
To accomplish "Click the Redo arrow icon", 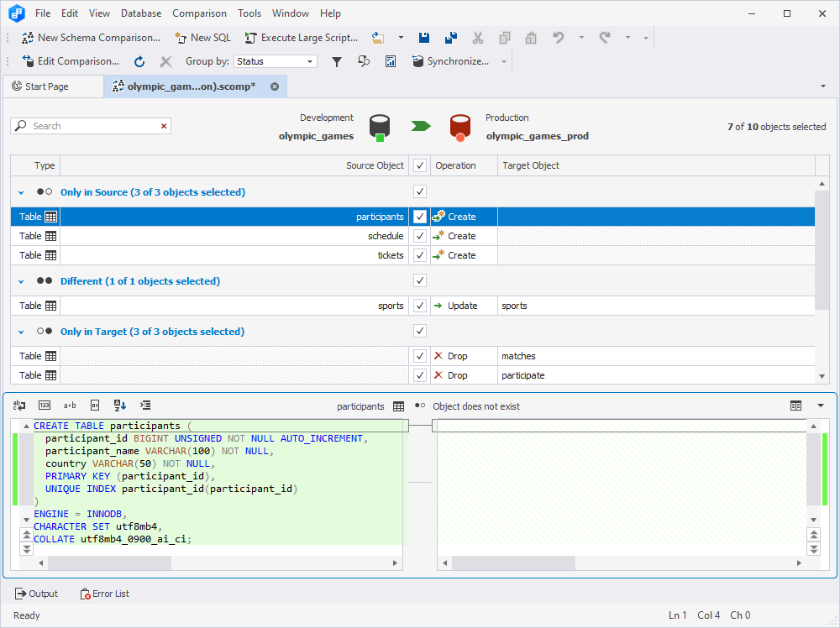I will click(x=605, y=38).
